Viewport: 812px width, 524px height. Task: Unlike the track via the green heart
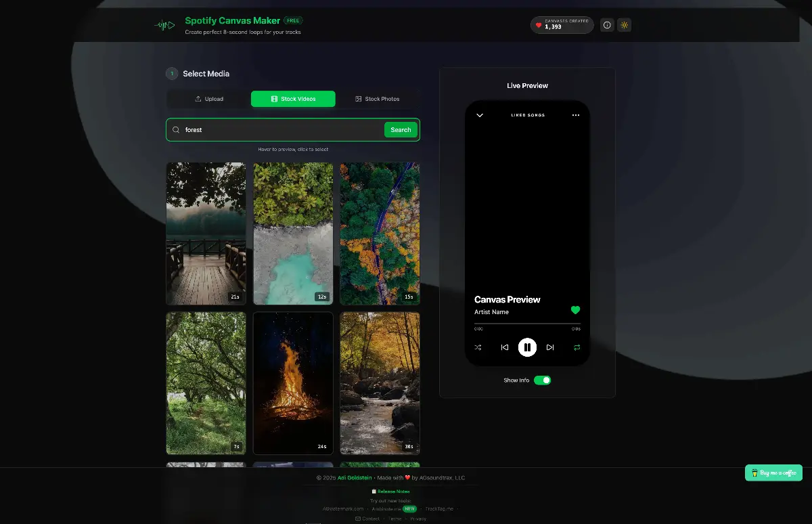pyautogui.click(x=575, y=310)
